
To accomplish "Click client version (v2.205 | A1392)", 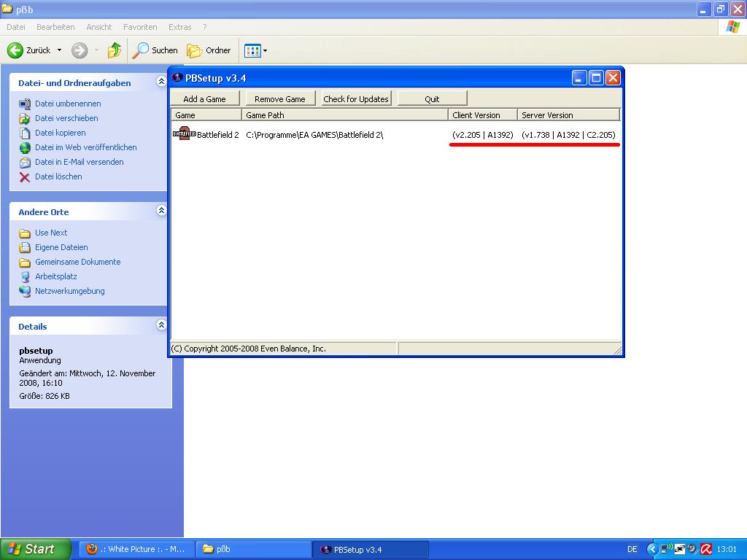I will coord(483,135).
